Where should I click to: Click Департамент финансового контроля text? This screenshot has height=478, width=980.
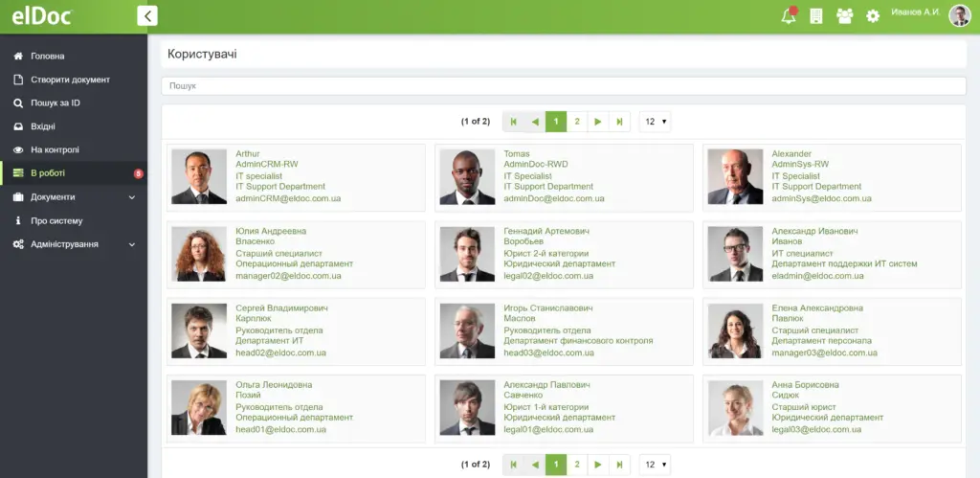pyautogui.click(x=578, y=341)
